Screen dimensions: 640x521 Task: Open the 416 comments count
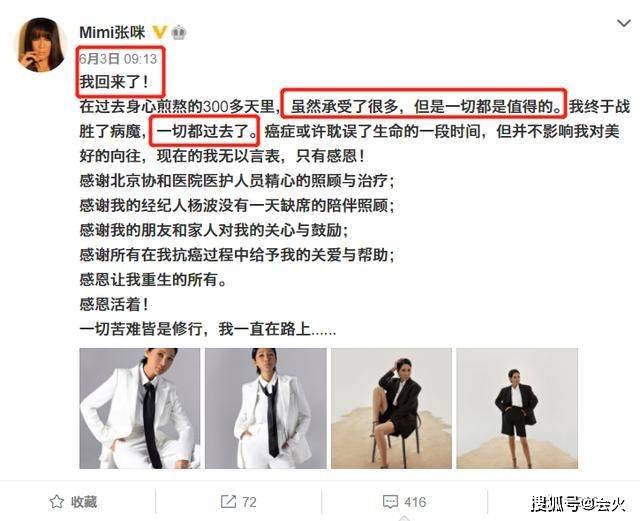tap(415, 502)
